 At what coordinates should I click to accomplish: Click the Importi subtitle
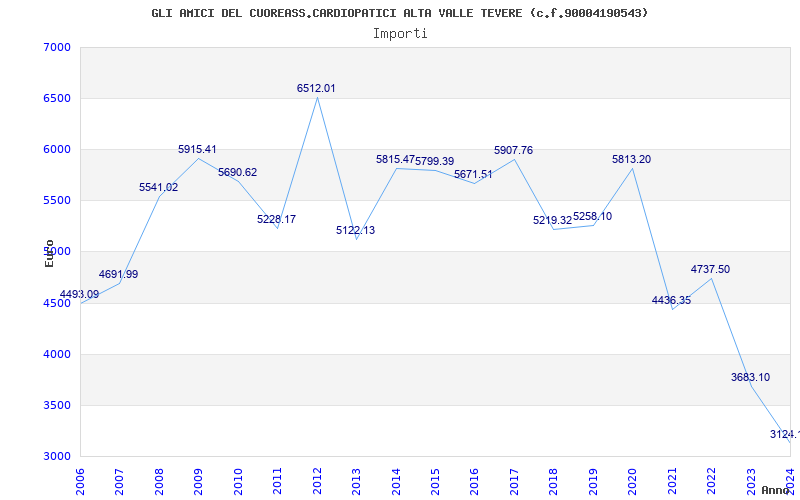tap(400, 34)
